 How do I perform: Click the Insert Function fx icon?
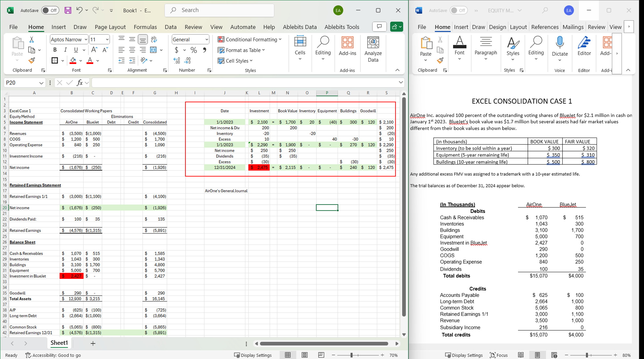pyautogui.click(x=79, y=83)
